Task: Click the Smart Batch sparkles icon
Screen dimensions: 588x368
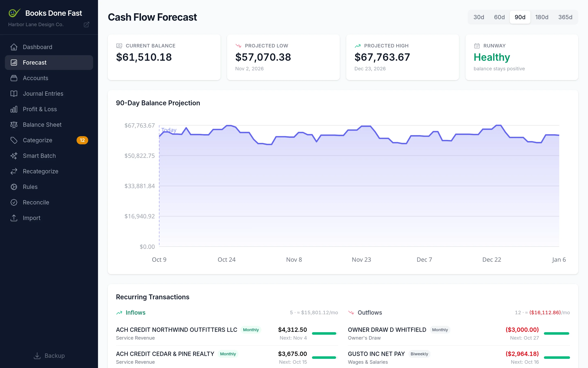Action: [14, 156]
